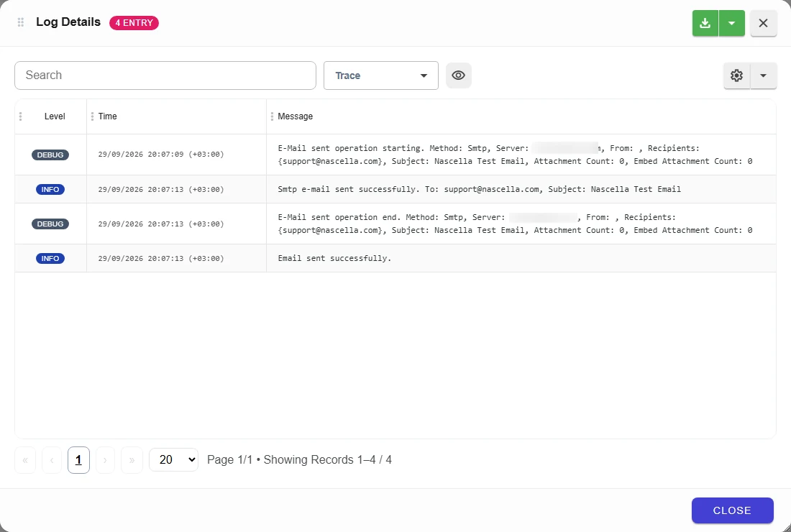Open the 20 records per page dropdown
This screenshot has height=532, width=791.
pos(173,460)
